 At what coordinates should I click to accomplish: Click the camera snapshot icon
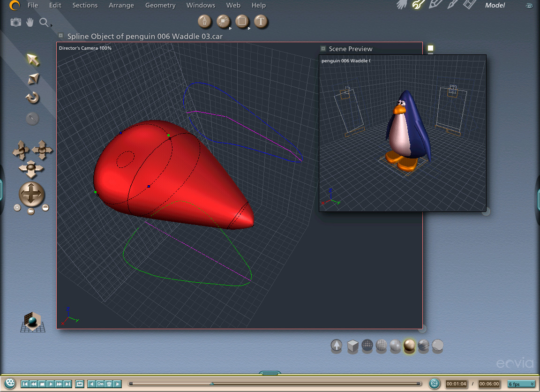click(x=16, y=22)
